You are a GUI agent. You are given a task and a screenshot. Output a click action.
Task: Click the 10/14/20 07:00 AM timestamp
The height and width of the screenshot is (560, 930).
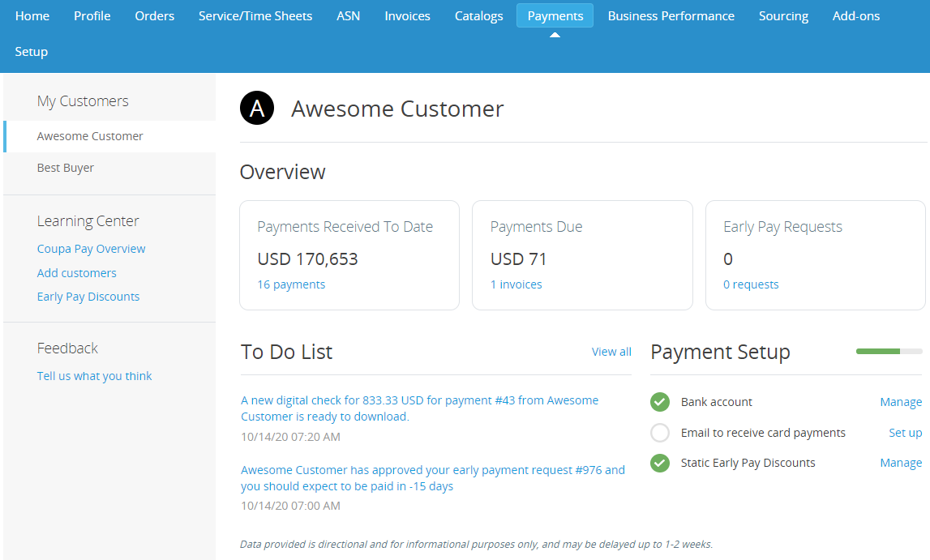pos(290,506)
